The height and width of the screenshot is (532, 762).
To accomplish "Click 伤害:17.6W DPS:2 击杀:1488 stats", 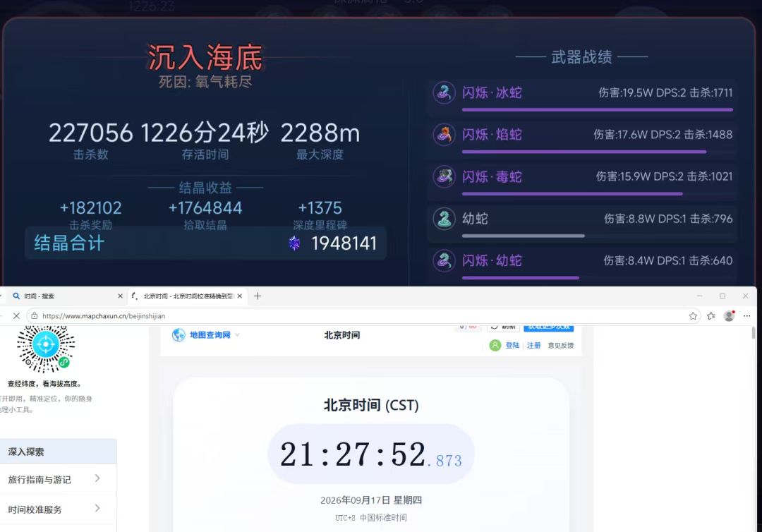I will [663, 135].
